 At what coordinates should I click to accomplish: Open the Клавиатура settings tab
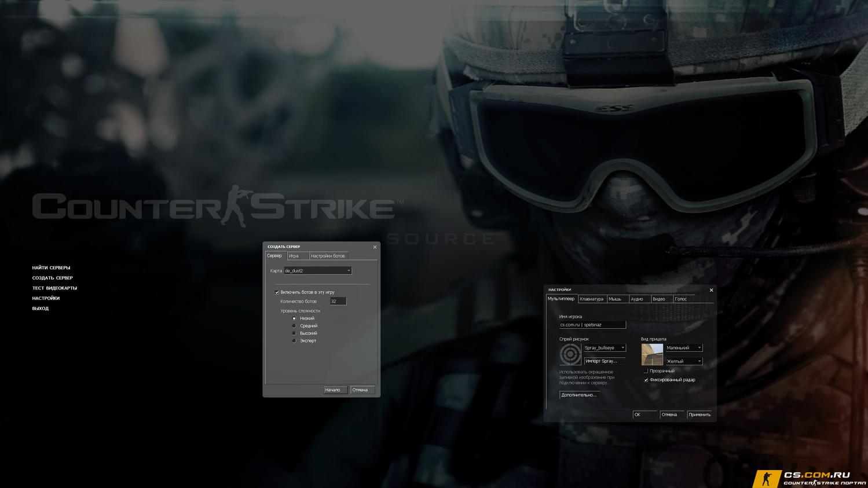pos(592,299)
